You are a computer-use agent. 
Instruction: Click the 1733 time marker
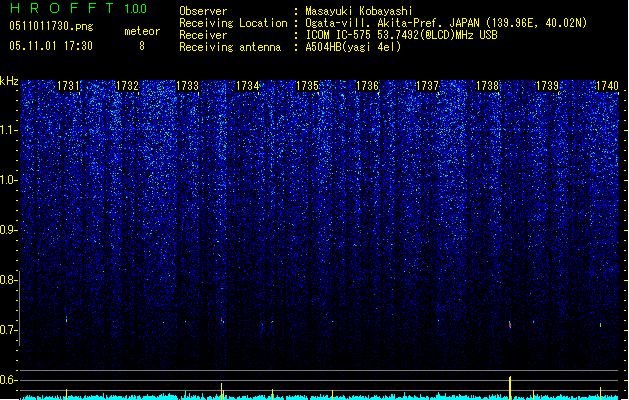[x=187, y=86]
